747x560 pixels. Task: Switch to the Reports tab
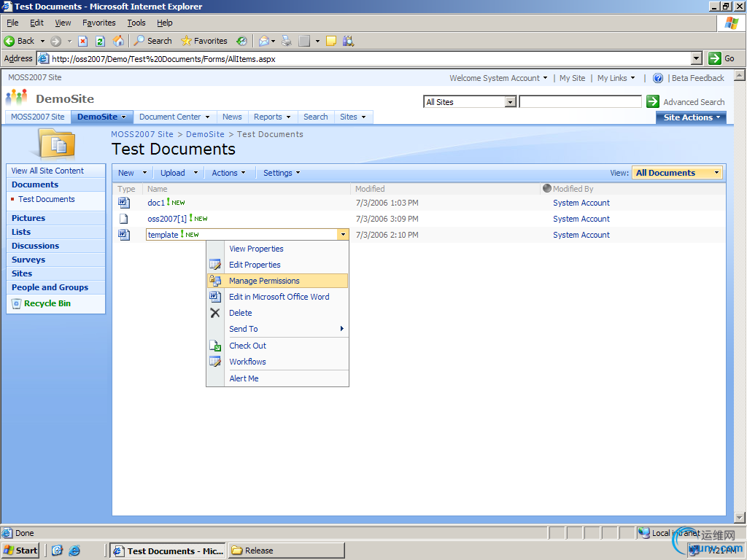[x=272, y=117]
